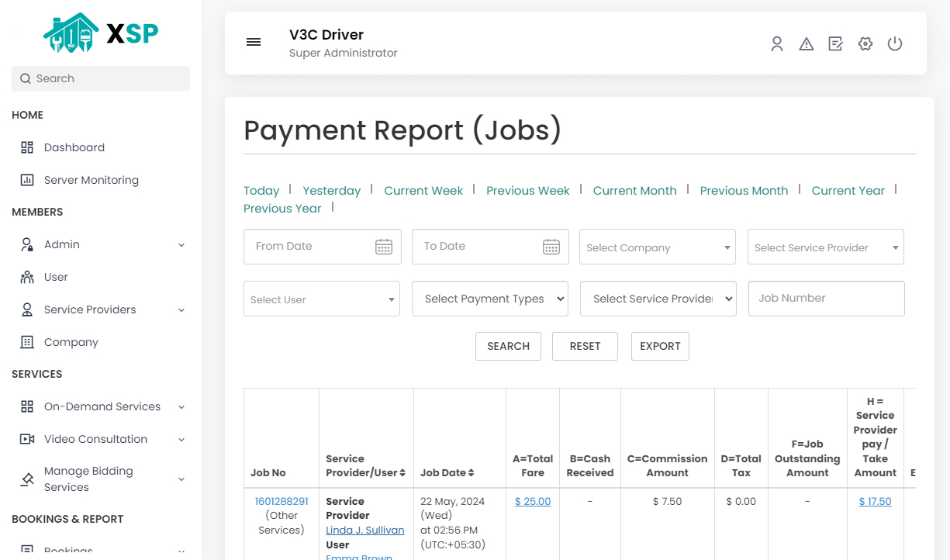The image size is (950, 560).
Task: Toggle the sidebar with the hamburger menu
Action: tap(254, 42)
